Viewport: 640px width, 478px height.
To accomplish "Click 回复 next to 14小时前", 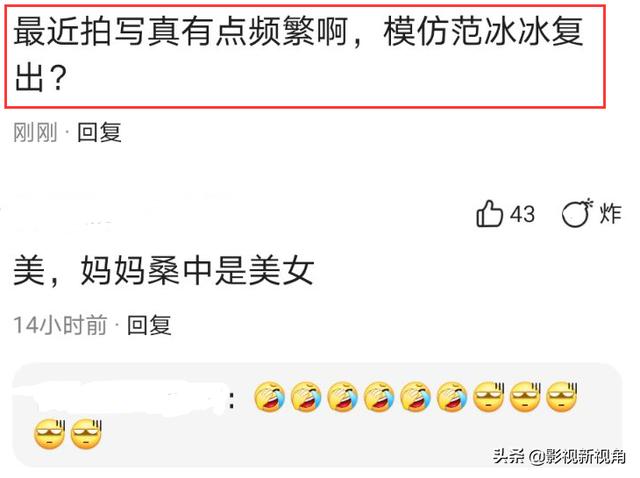I will (x=149, y=325).
